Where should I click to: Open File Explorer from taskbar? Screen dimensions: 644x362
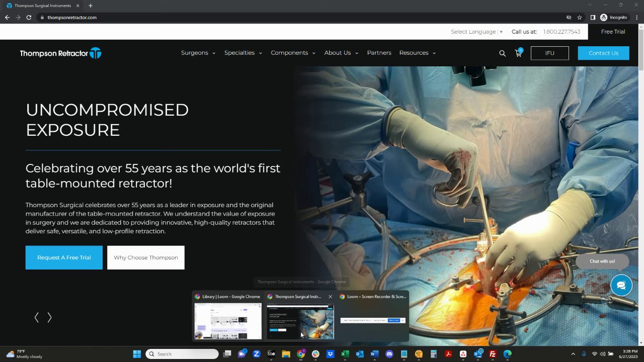click(286, 354)
